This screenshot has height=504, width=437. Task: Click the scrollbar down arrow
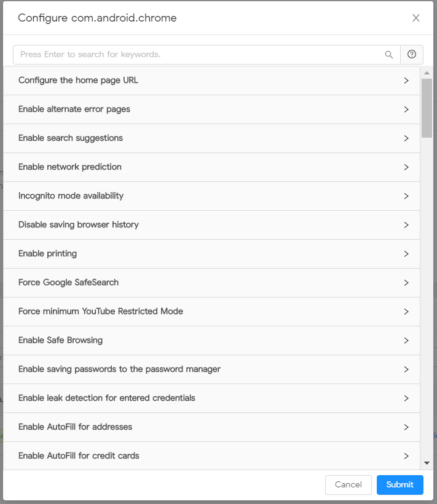[x=427, y=463]
